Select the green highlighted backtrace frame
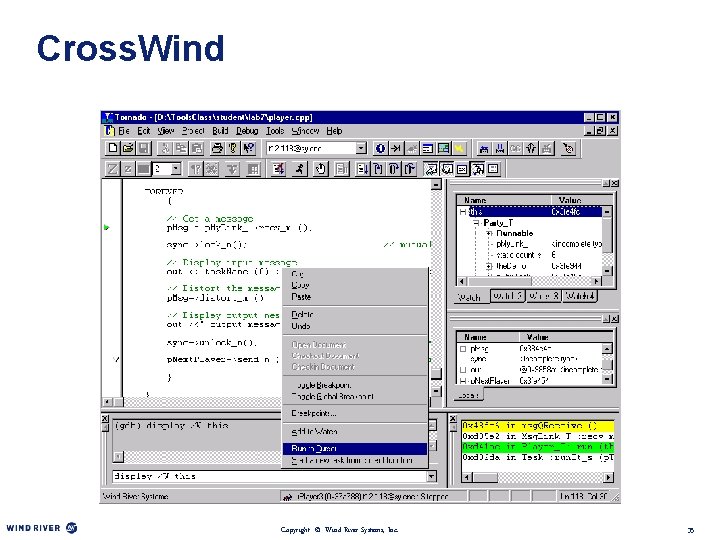 (537, 446)
